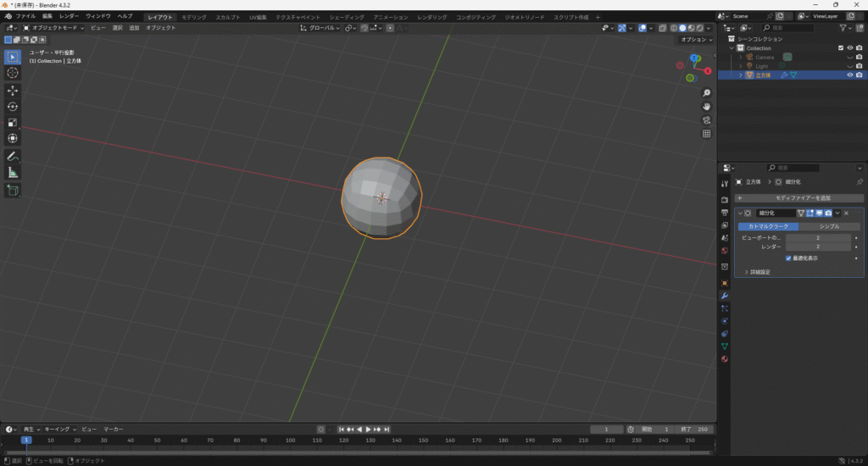Click the zoom magnifier viewport icon
This screenshot has height=466, width=868.
[x=706, y=93]
